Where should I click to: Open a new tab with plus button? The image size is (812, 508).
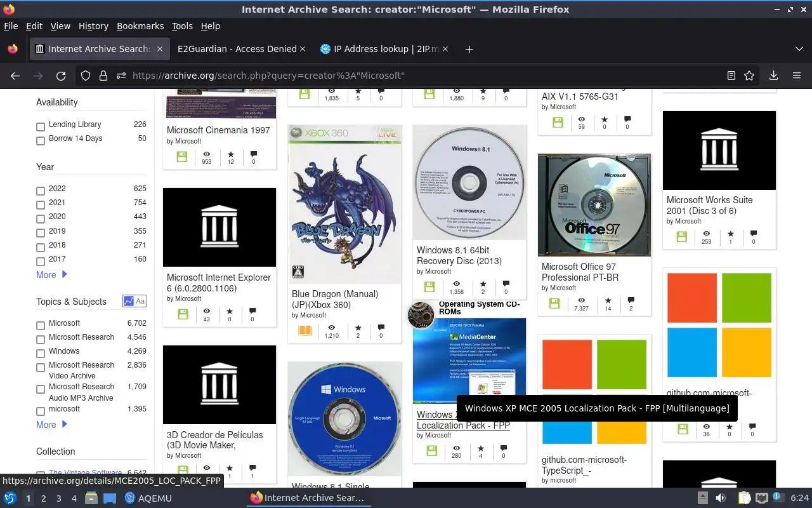pos(469,49)
